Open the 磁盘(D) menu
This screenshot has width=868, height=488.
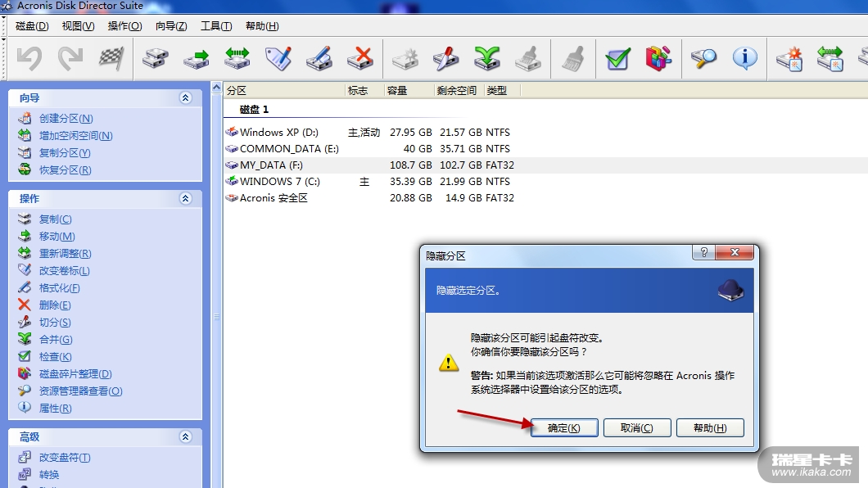point(32,26)
